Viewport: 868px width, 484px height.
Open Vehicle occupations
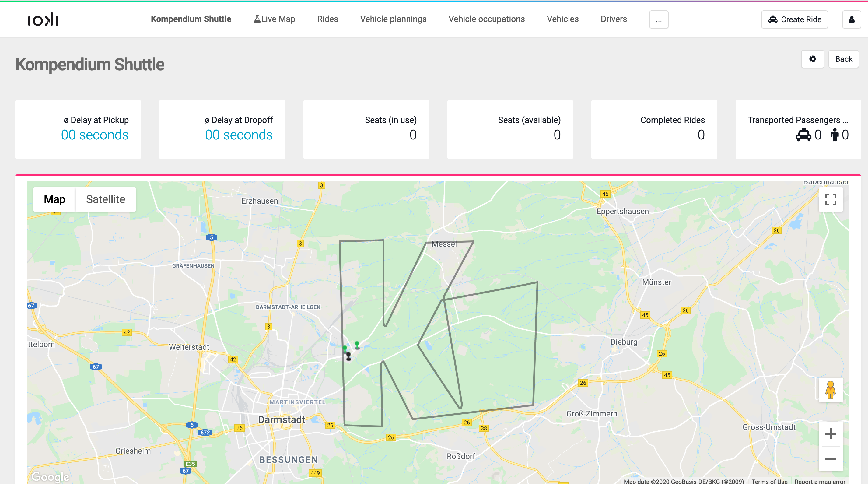coord(487,19)
